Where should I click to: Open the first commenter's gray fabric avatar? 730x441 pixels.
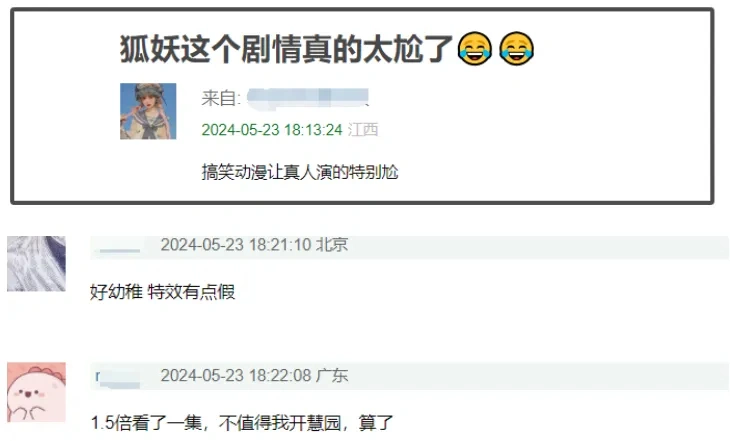point(36,264)
